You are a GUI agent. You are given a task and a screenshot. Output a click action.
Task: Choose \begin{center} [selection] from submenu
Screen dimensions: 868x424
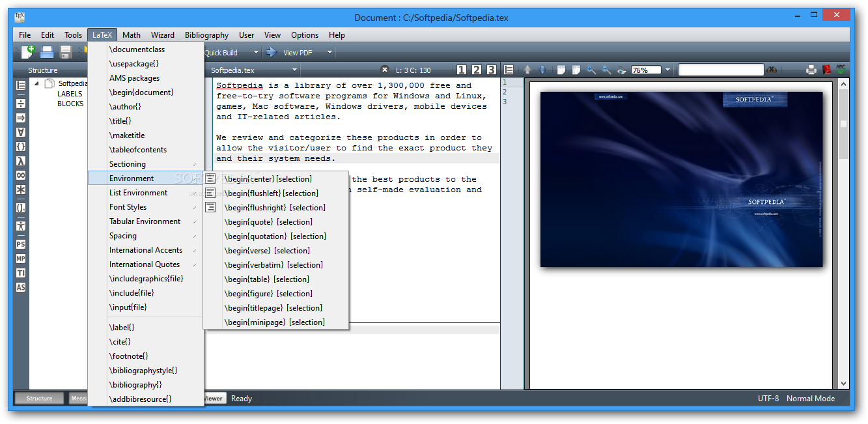[276, 178]
